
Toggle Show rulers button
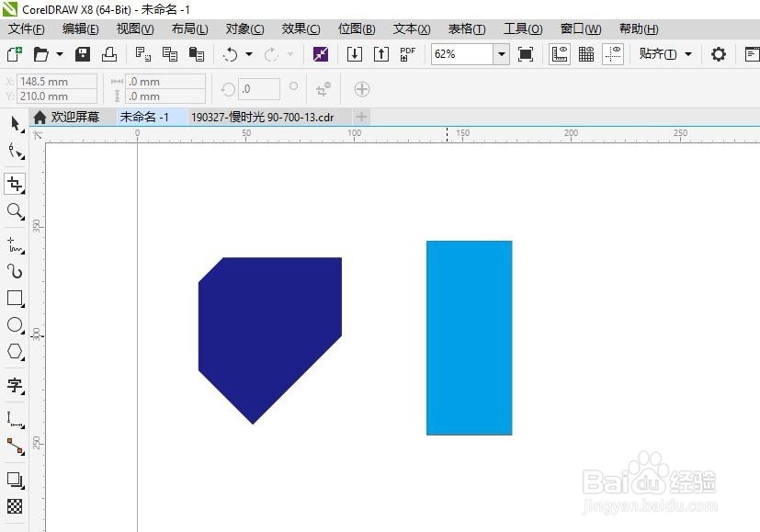point(560,54)
